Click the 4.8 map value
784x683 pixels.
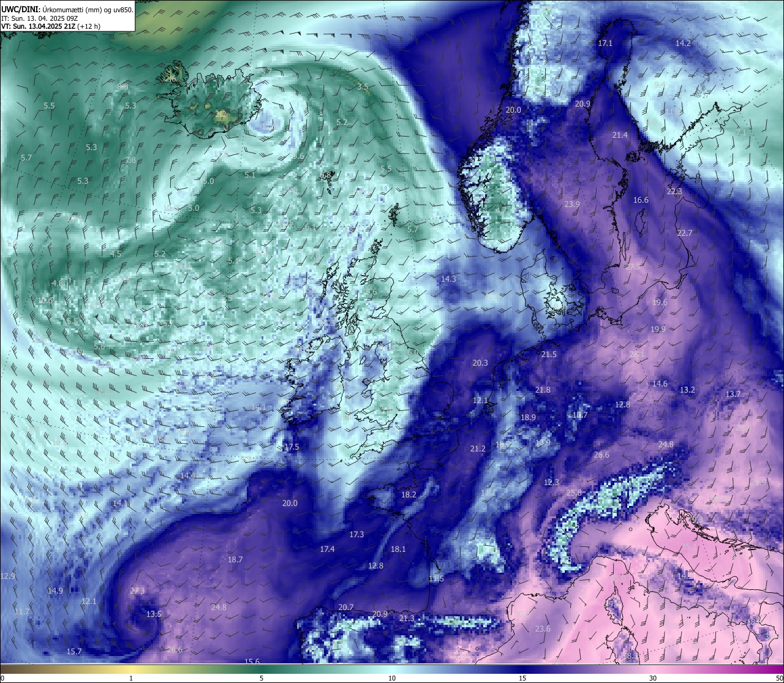point(58,284)
